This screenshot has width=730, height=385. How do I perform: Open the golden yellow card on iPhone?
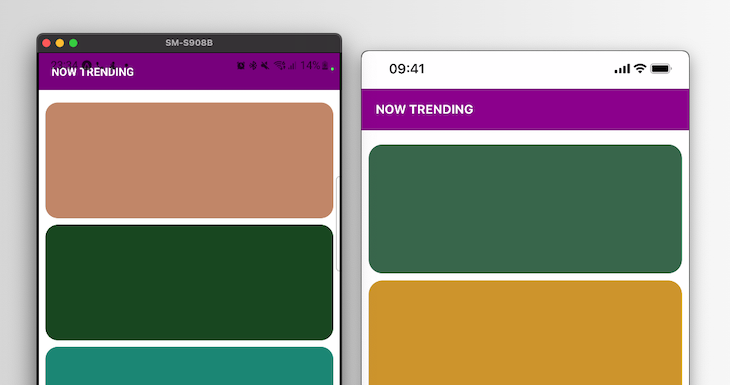[525, 332]
